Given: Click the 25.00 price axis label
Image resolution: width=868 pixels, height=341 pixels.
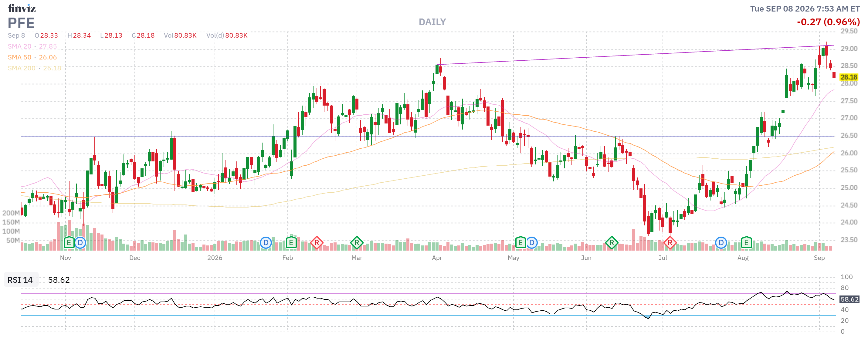Looking at the screenshot, I should 849,188.
